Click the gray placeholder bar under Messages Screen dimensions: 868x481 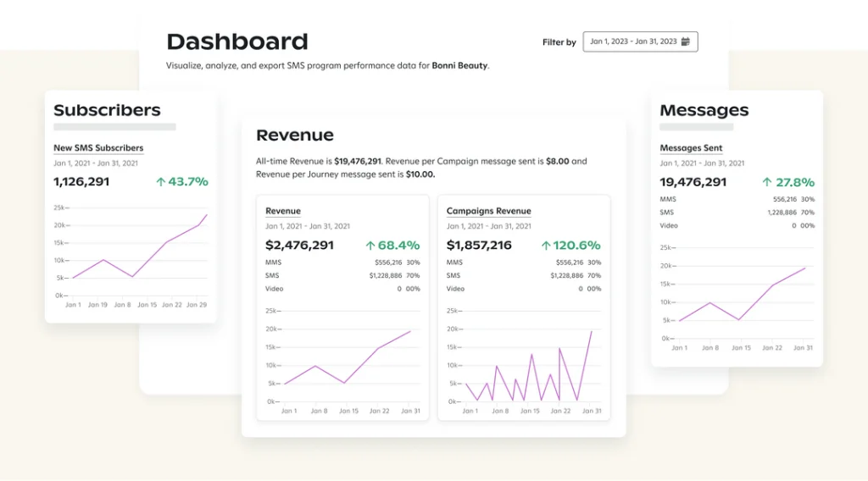coord(696,127)
